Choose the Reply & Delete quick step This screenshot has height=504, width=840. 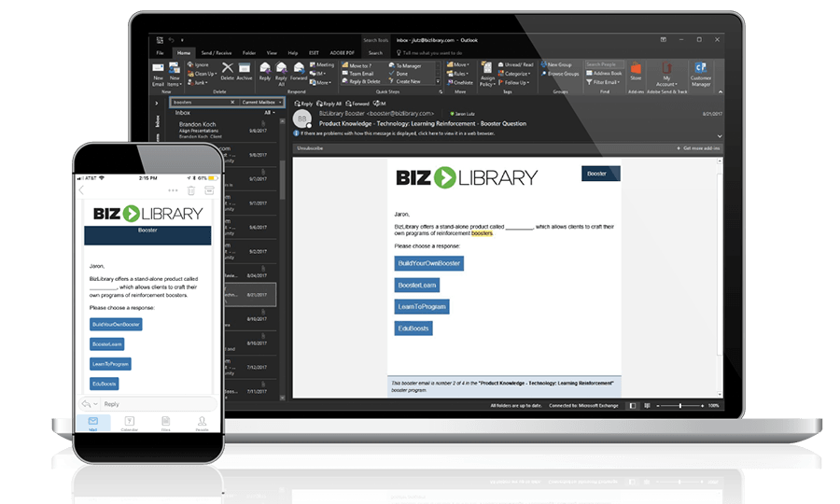click(x=361, y=81)
